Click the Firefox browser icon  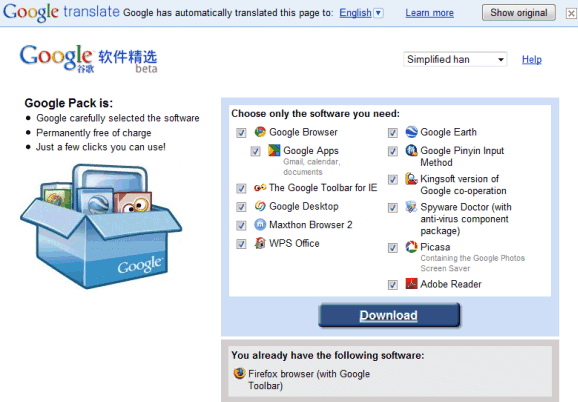(x=240, y=373)
